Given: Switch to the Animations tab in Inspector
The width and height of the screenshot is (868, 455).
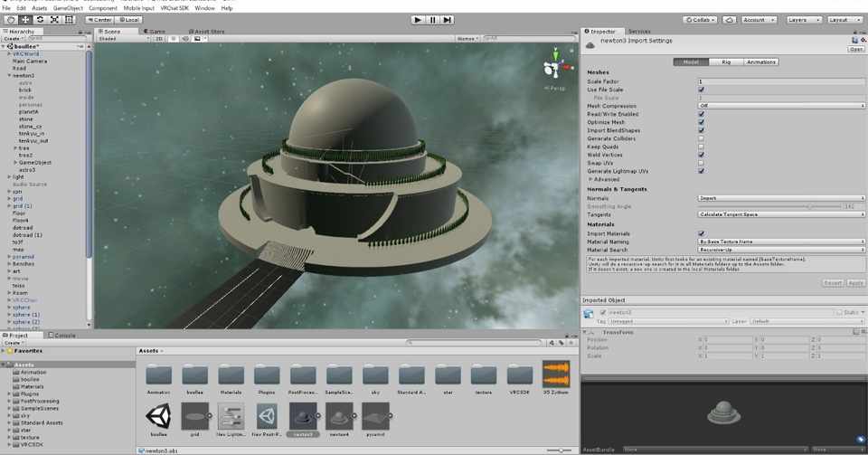Looking at the screenshot, I should [x=761, y=62].
